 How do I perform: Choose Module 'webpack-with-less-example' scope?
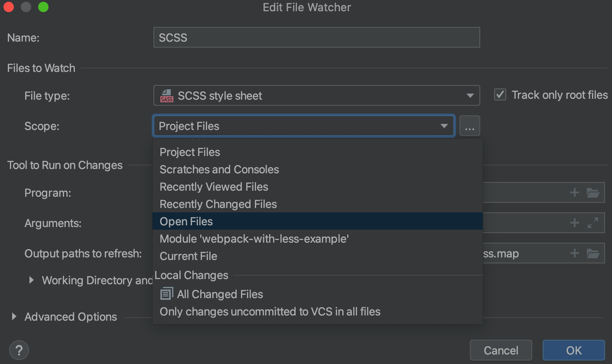(255, 239)
